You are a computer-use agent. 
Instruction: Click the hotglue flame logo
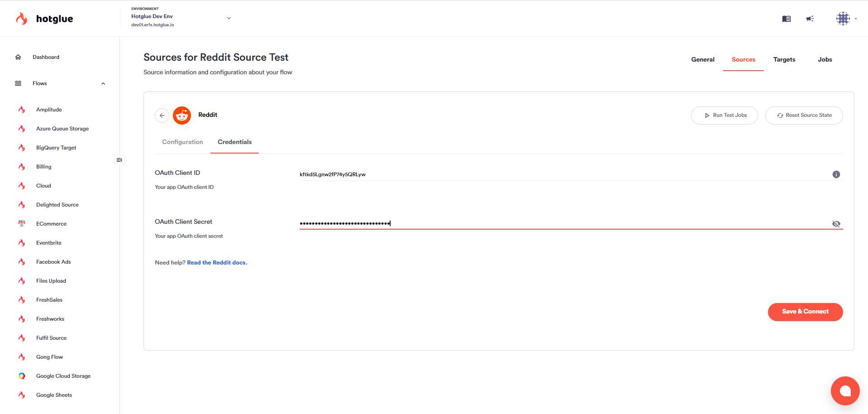[22, 19]
